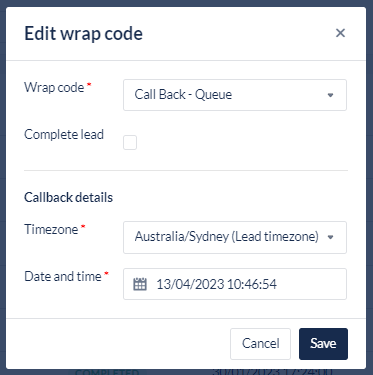Image resolution: width=373 pixels, height=375 pixels.
Task: Expand the Australia/Sydney timezone selector
Action: point(235,237)
